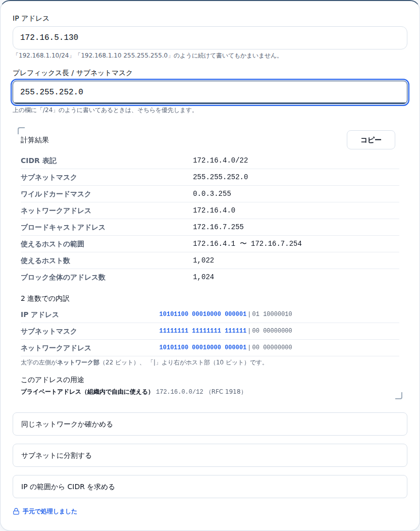
Task: Expand IP の範囲から CIDR を求める section
Action: (209, 487)
